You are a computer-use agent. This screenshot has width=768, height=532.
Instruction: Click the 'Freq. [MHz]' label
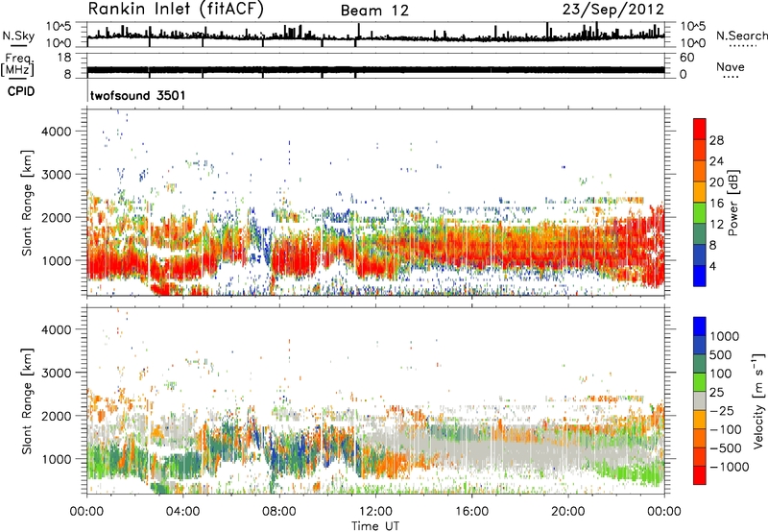(17, 64)
